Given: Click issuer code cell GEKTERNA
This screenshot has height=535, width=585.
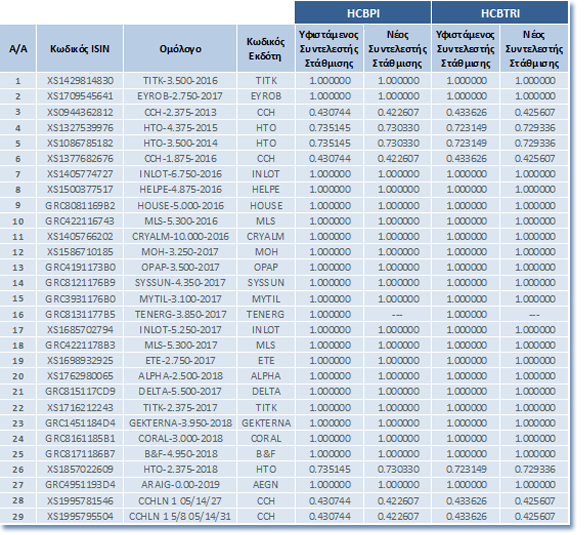Looking at the screenshot, I should tap(266, 423).
